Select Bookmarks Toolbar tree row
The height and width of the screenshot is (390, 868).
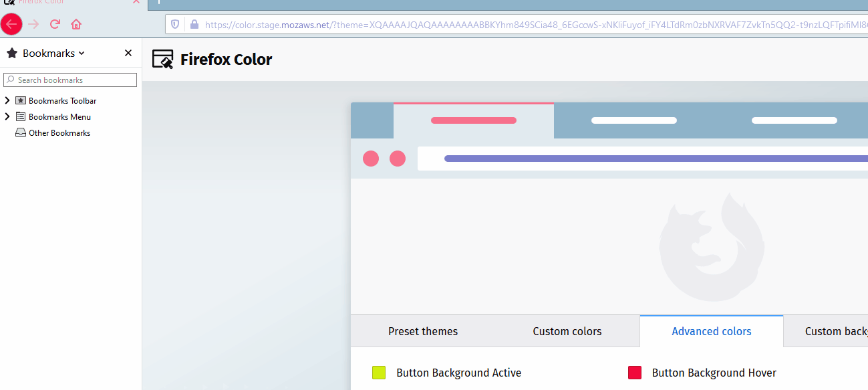[x=71, y=100]
